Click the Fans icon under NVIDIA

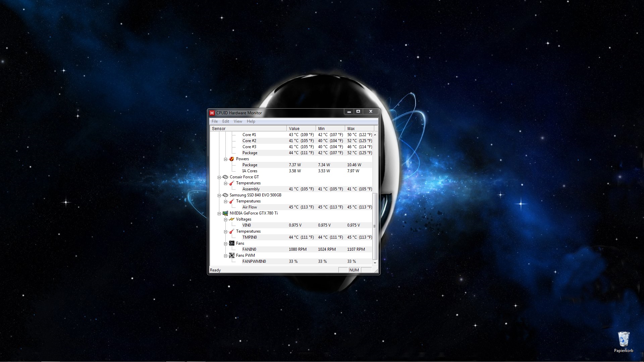tap(231, 243)
